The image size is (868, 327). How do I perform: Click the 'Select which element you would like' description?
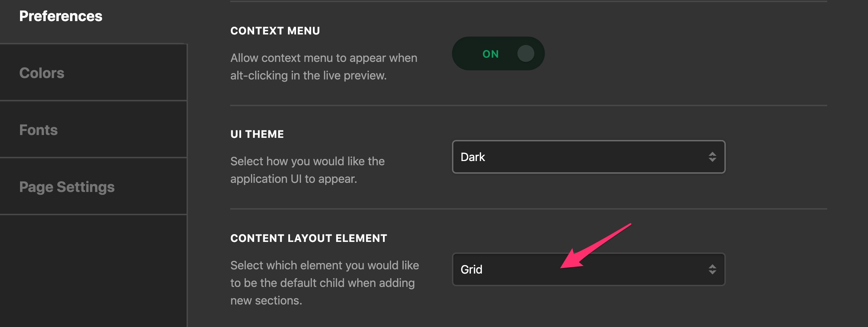click(x=325, y=283)
